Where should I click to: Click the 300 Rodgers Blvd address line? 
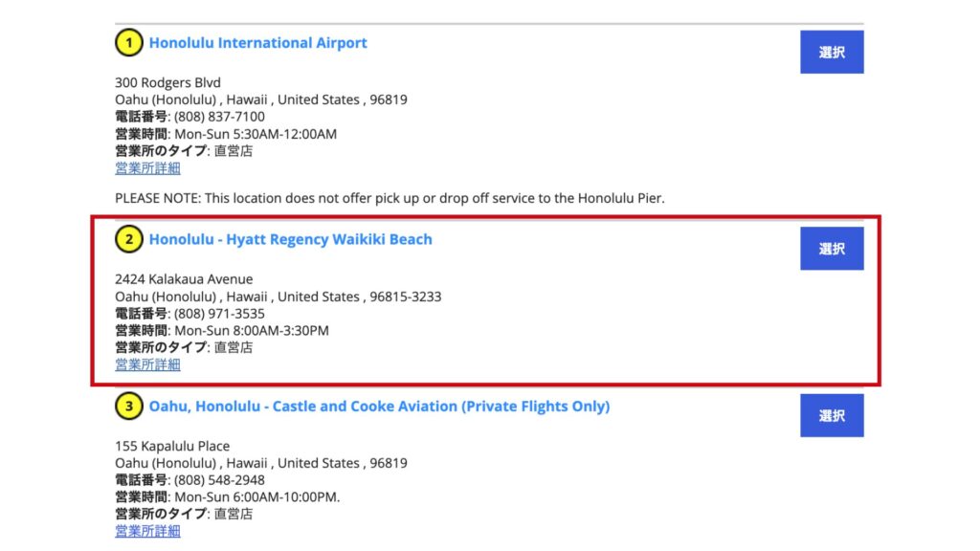(167, 82)
